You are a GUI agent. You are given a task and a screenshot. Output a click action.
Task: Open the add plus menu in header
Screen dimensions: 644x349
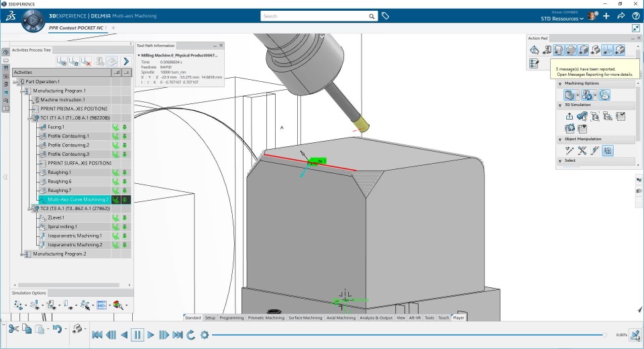[606, 16]
